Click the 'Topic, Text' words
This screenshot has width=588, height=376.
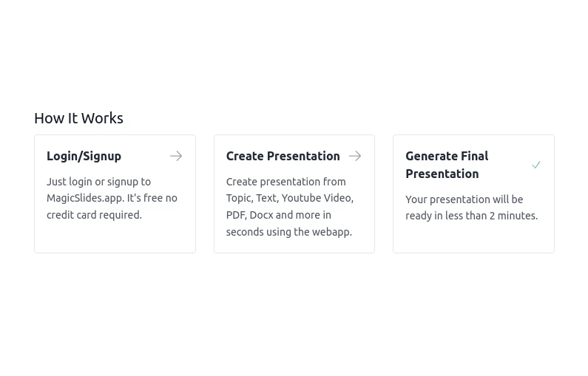pos(251,198)
